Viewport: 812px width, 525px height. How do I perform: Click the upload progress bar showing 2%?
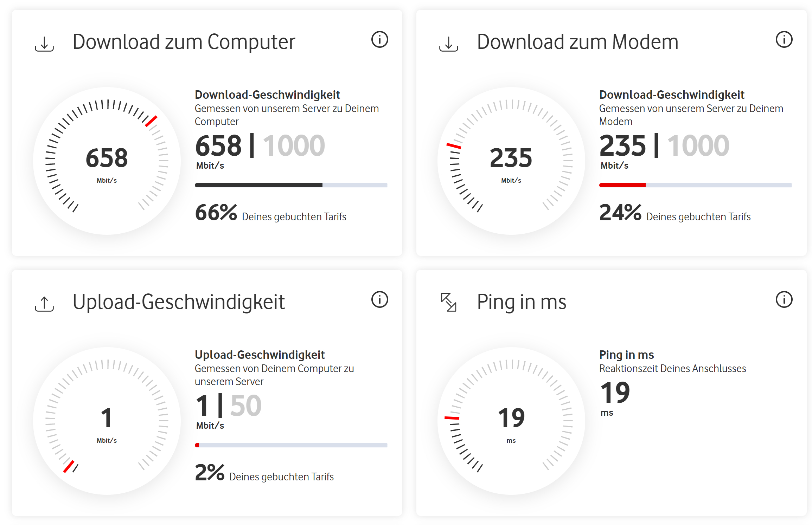point(292,445)
